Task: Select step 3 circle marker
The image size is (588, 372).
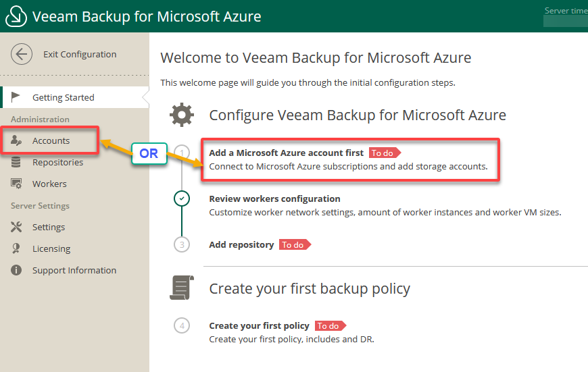Action: coord(182,244)
